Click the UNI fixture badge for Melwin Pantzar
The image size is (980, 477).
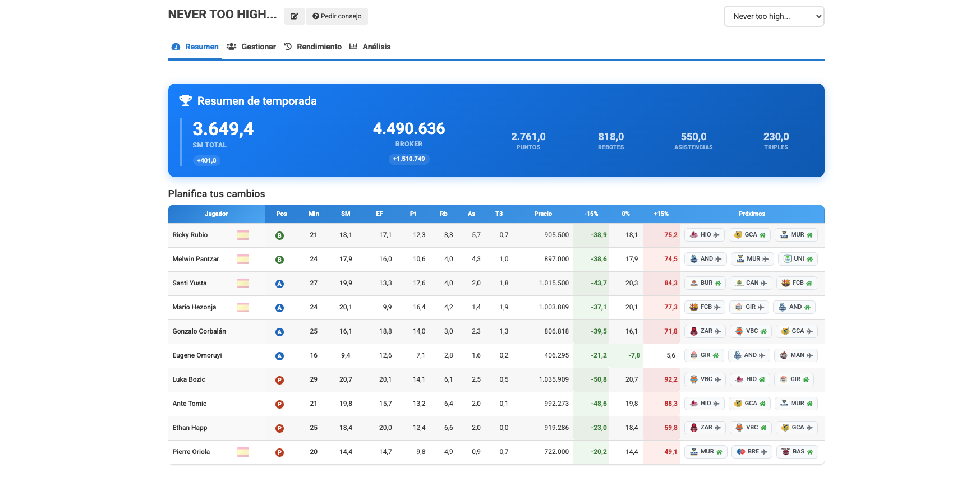(x=798, y=259)
